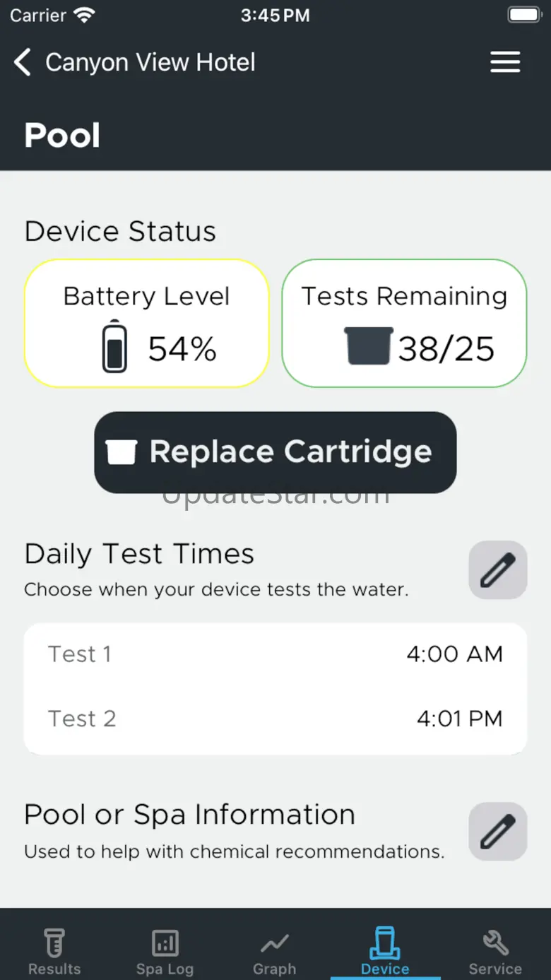Edit Daily Test Times with pencil icon
The height and width of the screenshot is (980, 551).
point(498,570)
